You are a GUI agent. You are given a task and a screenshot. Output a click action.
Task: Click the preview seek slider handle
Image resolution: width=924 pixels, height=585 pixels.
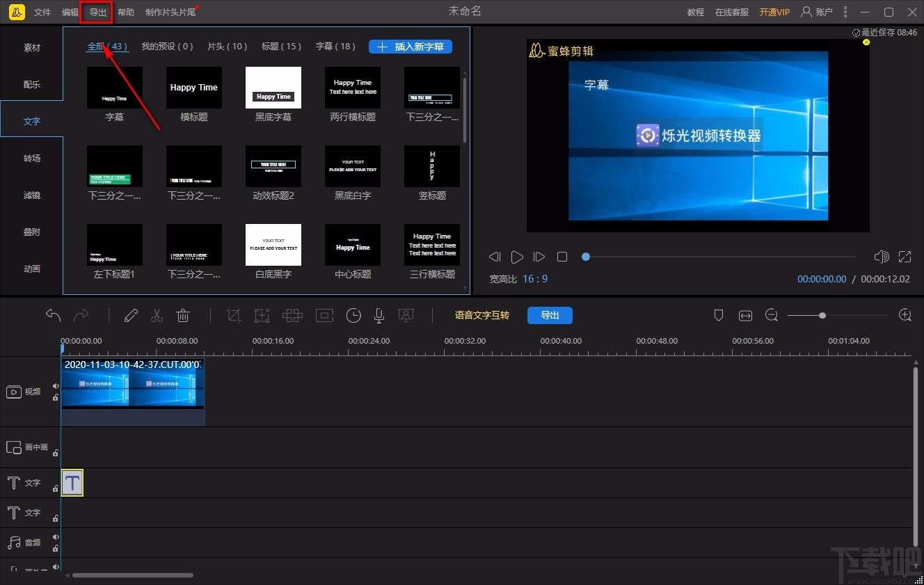(x=586, y=257)
